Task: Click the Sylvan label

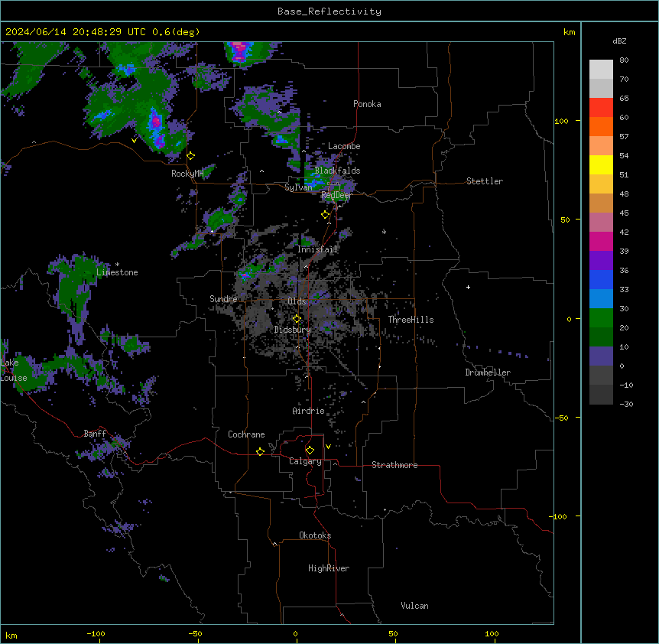Action: pos(298,187)
